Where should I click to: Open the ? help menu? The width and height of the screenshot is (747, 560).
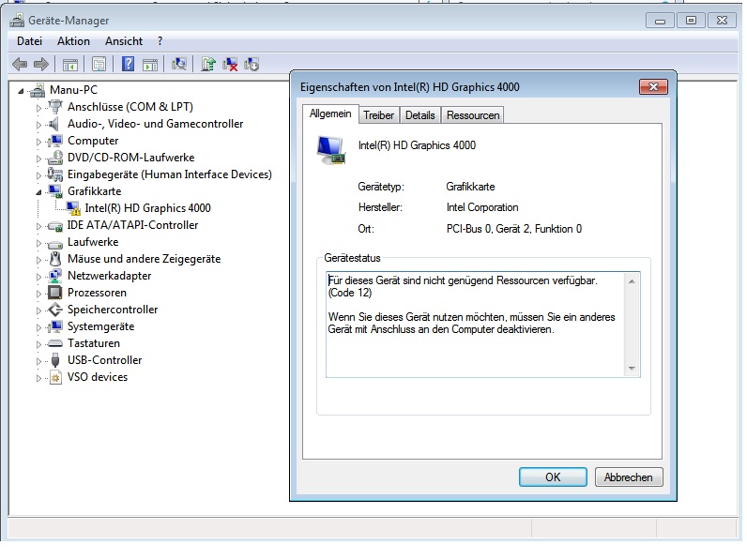coord(160,41)
